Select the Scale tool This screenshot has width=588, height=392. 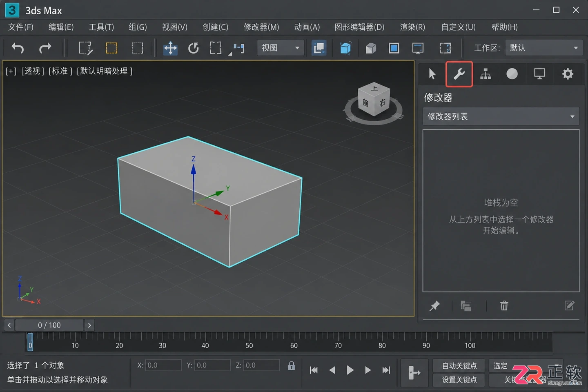pyautogui.click(x=216, y=48)
